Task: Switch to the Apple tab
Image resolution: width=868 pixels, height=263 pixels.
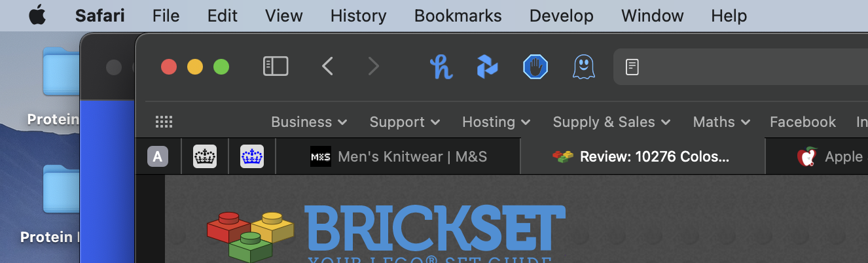Action: (x=817, y=156)
